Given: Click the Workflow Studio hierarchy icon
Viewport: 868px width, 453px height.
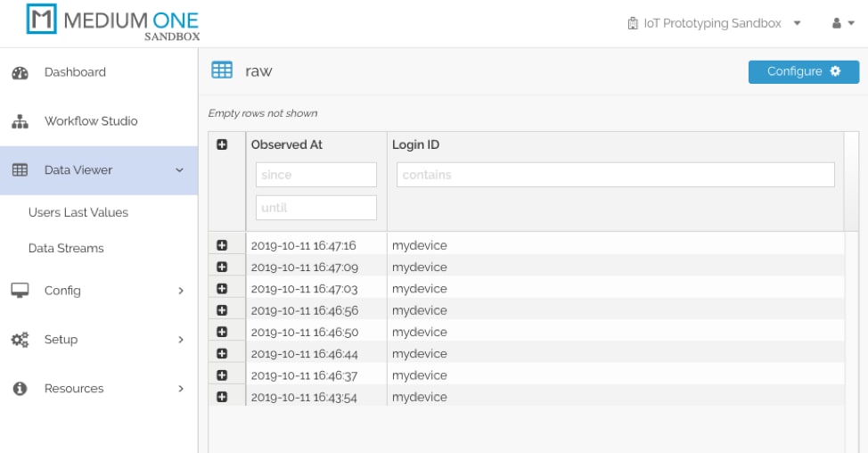Looking at the screenshot, I should [x=20, y=121].
